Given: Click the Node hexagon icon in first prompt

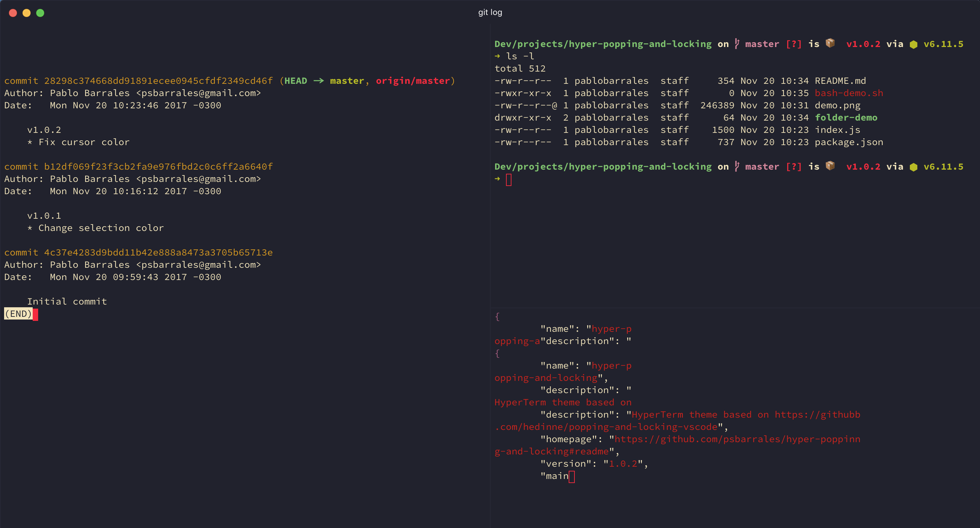Looking at the screenshot, I should [913, 45].
